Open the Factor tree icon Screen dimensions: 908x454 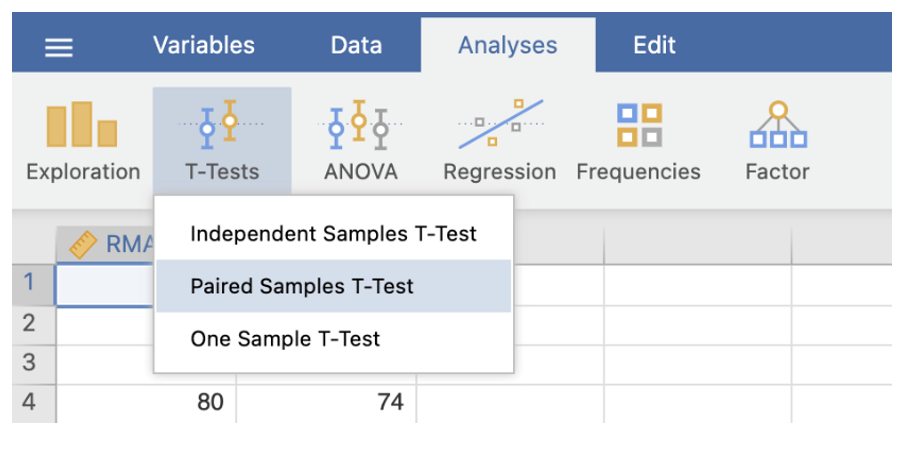777,125
